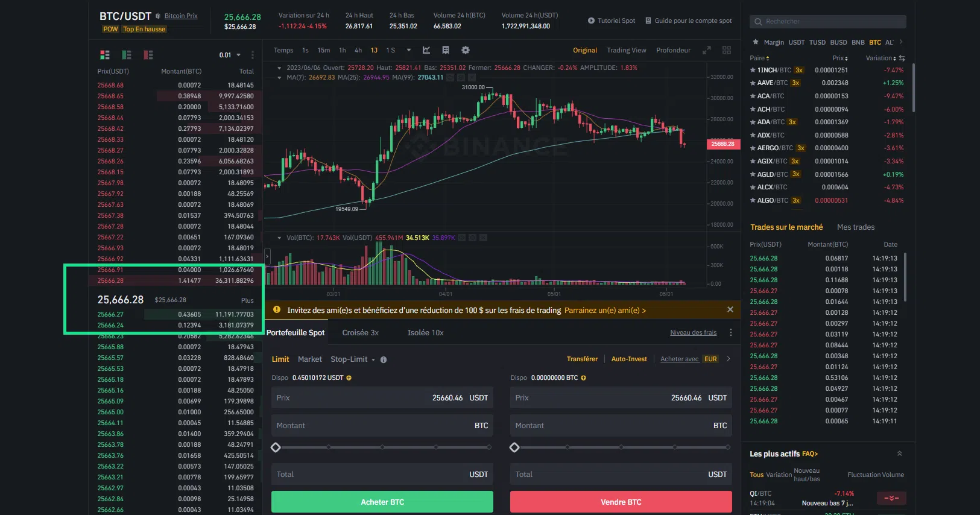Follow the Parrainez un(e) ami(e) link
980x515 pixels.
[605, 311]
